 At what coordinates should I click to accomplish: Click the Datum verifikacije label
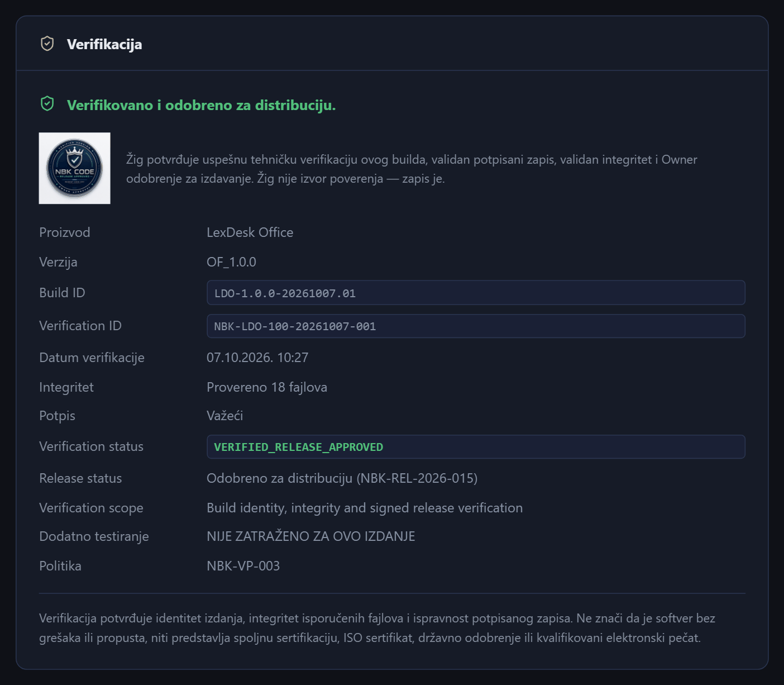pyautogui.click(x=92, y=358)
